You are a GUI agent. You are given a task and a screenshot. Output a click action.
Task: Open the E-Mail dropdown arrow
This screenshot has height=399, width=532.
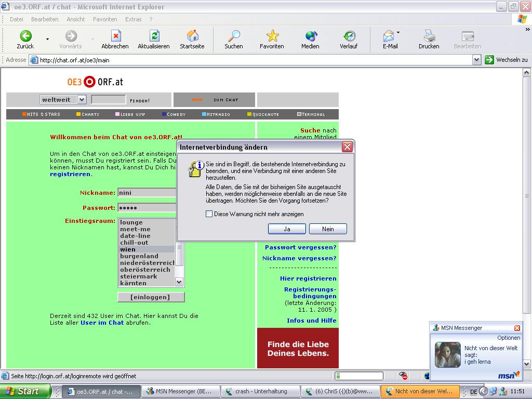(x=398, y=33)
